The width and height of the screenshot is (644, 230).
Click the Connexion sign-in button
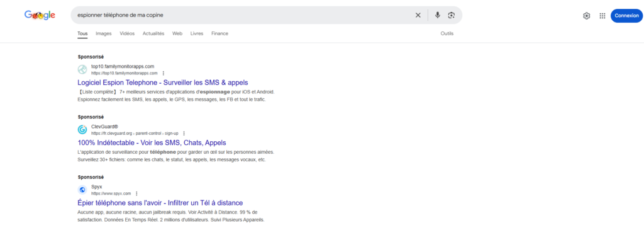point(627,16)
